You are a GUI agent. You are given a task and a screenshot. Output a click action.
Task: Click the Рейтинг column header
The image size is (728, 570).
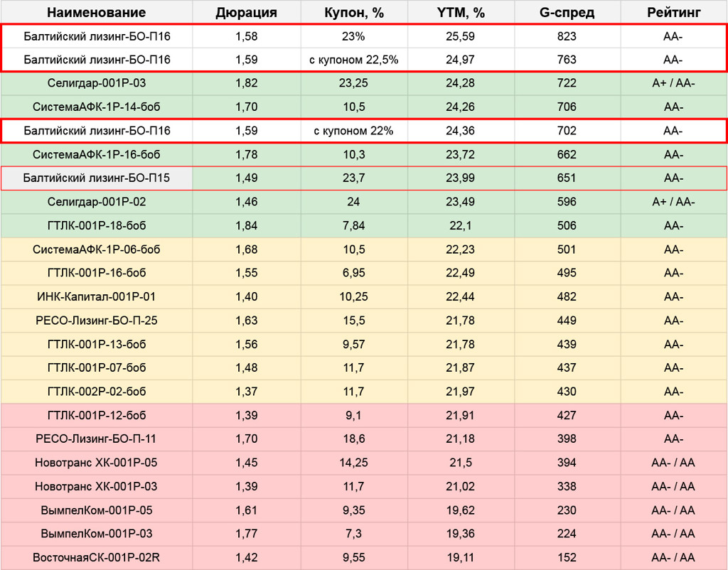pyautogui.click(x=673, y=12)
